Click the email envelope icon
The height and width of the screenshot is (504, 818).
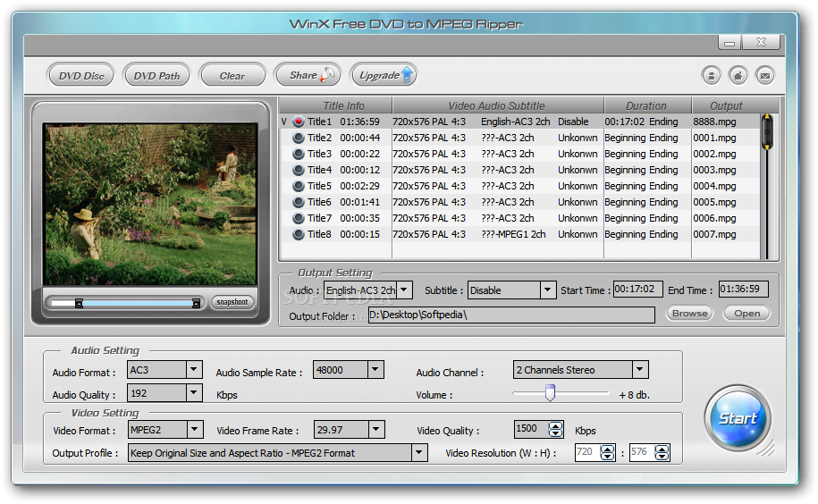[x=764, y=76]
